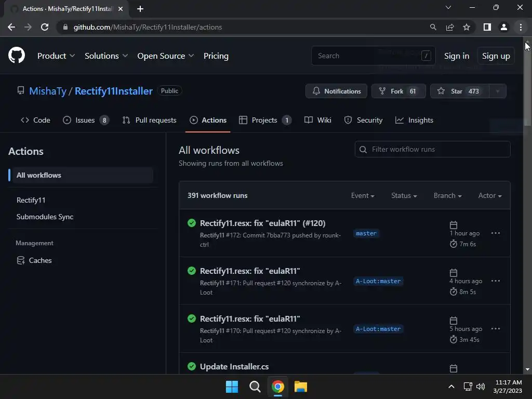Click the network tray icon
The height and width of the screenshot is (399, 532).
tap(468, 387)
